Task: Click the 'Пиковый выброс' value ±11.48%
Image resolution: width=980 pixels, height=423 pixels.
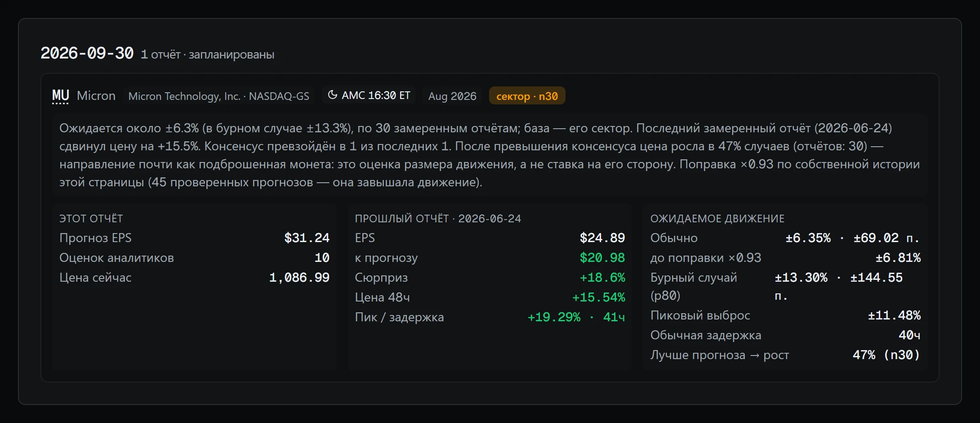Action: pyautogui.click(x=894, y=315)
